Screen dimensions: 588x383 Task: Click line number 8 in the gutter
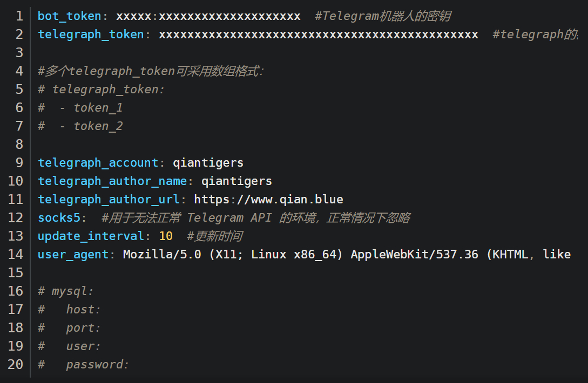click(19, 145)
